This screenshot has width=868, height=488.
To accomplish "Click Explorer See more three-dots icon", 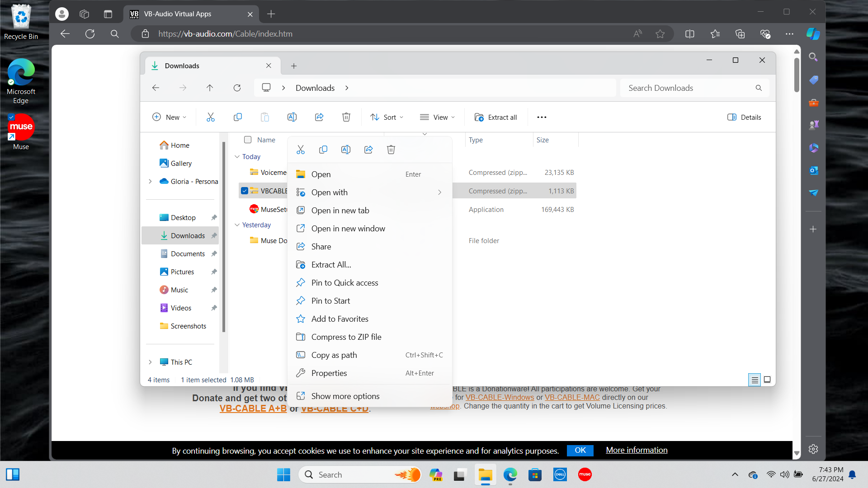I will (542, 117).
